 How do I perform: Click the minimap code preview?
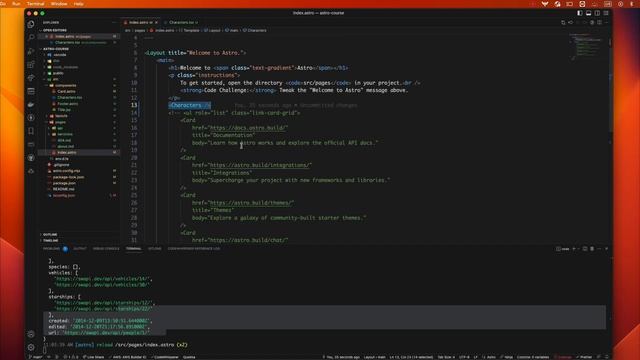point(587,47)
